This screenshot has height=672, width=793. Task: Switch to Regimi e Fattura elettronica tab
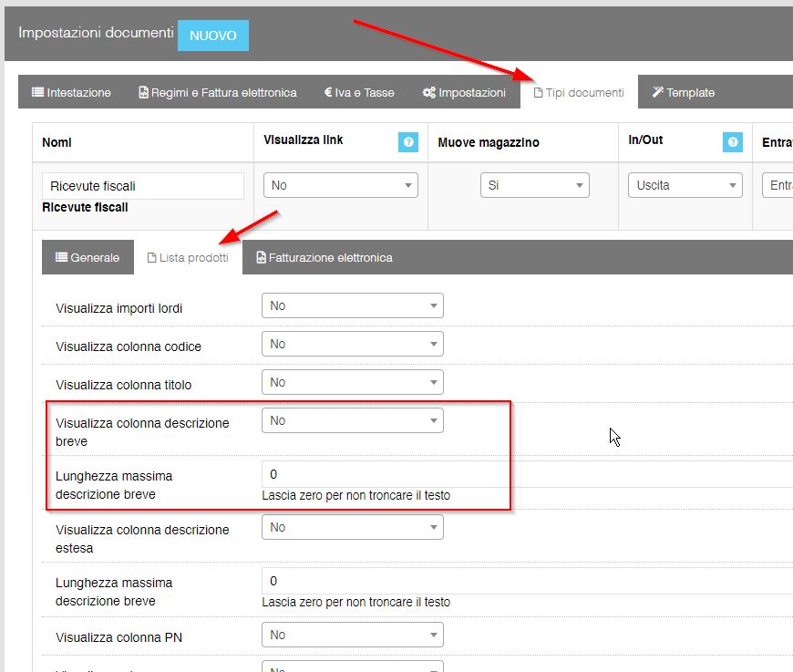tap(217, 92)
